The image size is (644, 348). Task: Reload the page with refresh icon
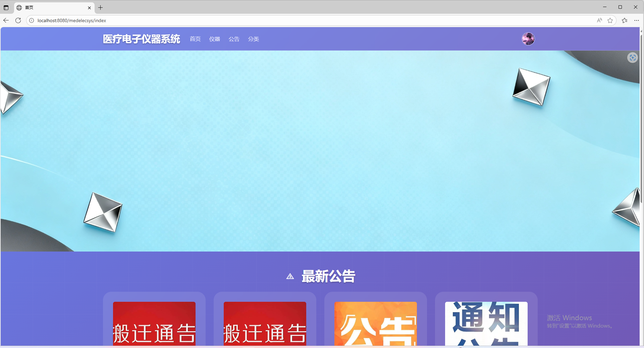[x=18, y=20]
